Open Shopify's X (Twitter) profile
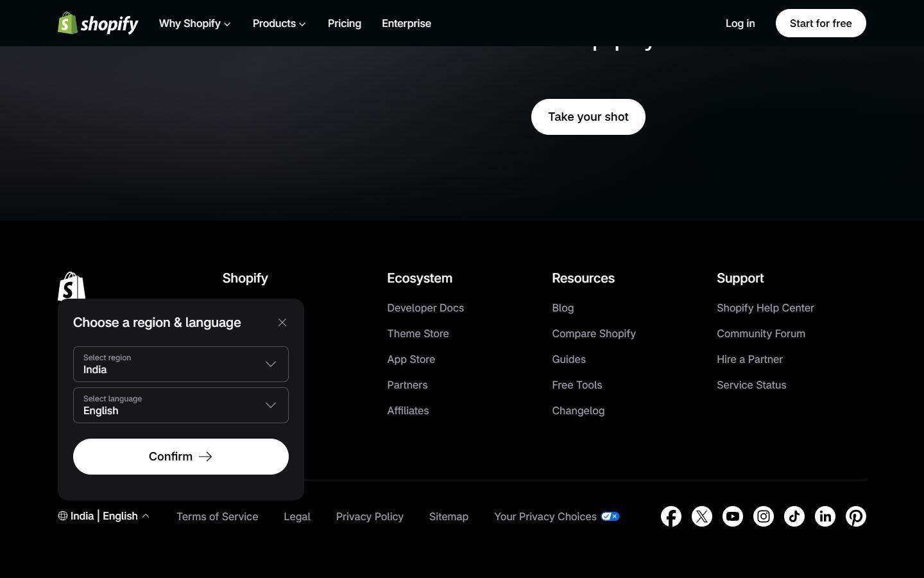Screen dimensions: 924x578 [702, 516]
